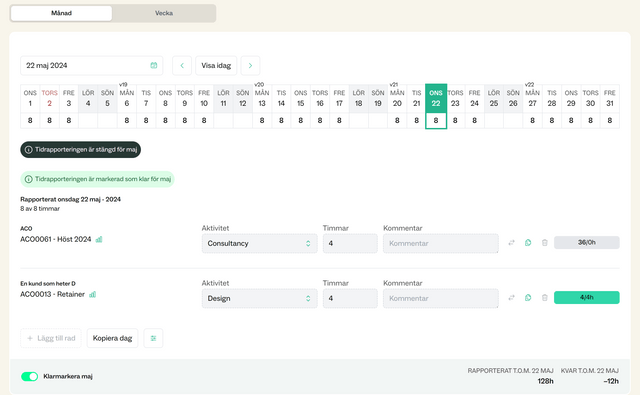Image resolution: width=640 pixels, height=395 pixels.
Task: Click green copy icon on Consultancy row
Action: tap(528, 243)
